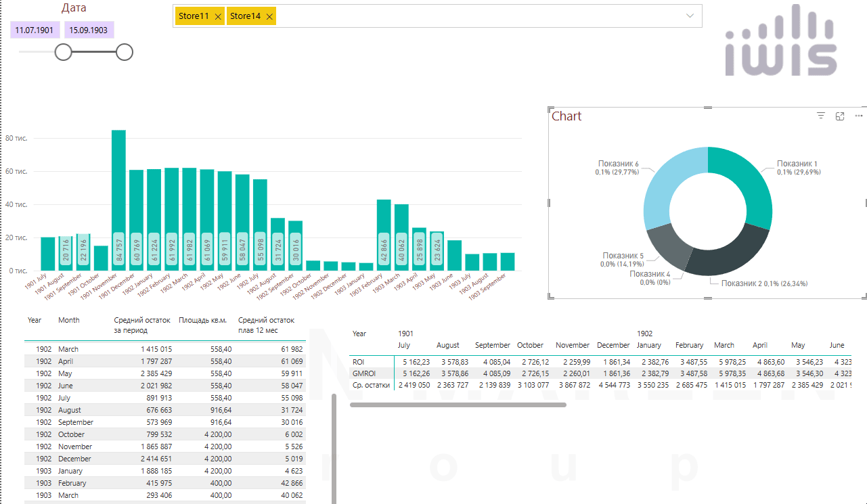Click the ROI row header in matrix
The width and height of the screenshot is (867, 504).
(359, 362)
